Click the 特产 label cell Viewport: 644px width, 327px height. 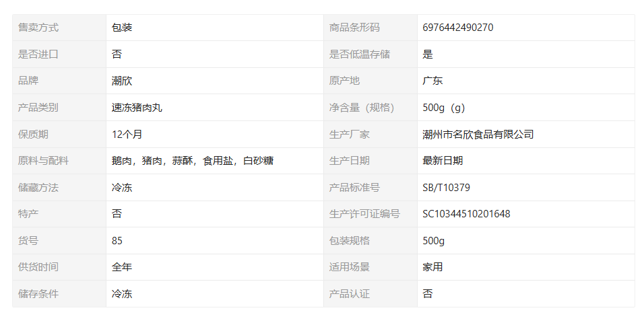(59, 214)
